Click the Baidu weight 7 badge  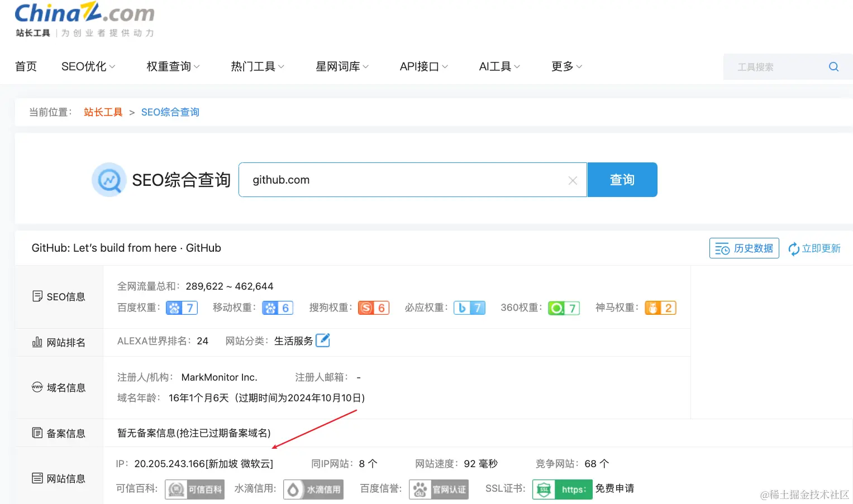point(182,308)
